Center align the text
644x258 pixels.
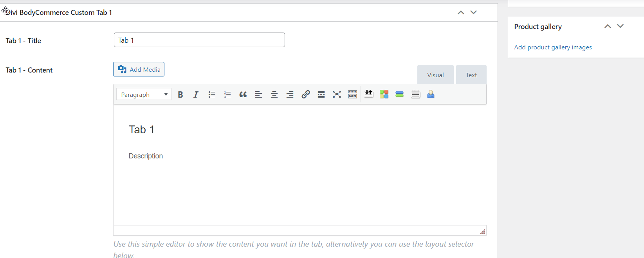pos(274,94)
